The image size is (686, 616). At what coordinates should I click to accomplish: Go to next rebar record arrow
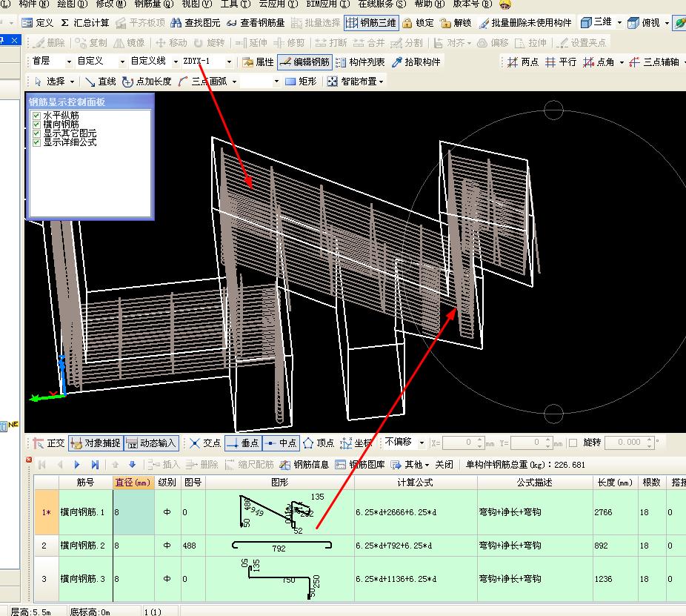point(77,465)
